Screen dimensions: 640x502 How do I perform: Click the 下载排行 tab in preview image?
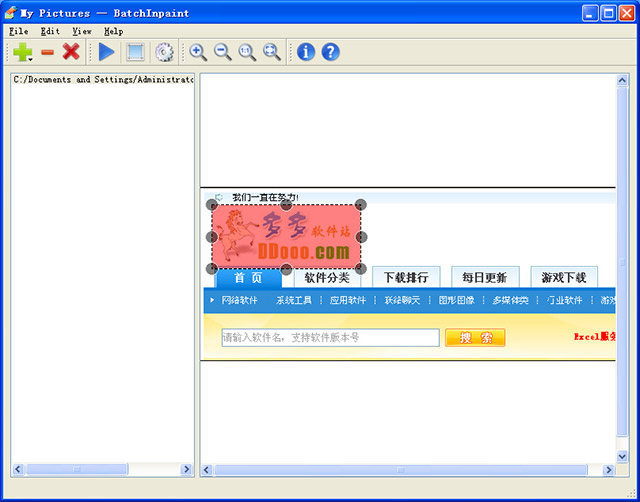click(x=406, y=278)
